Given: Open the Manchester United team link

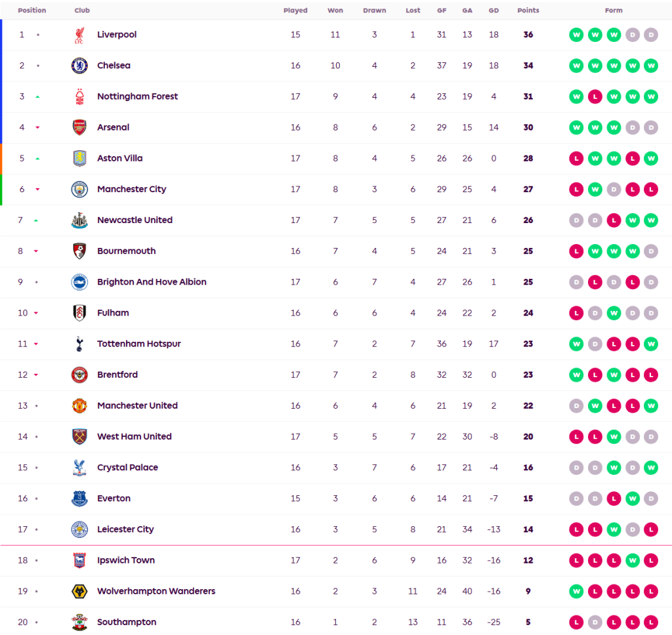Looking at the screenshot, I should coord(137,405).
